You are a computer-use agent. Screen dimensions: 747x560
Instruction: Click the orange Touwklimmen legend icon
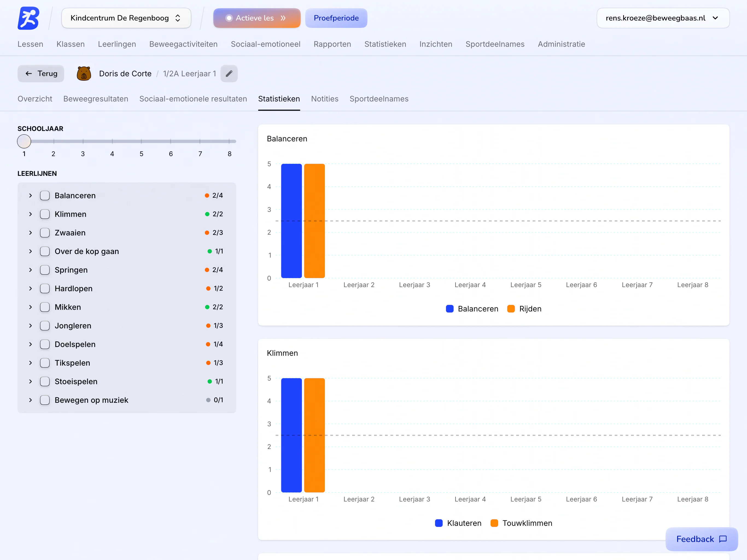pos(494,523)
